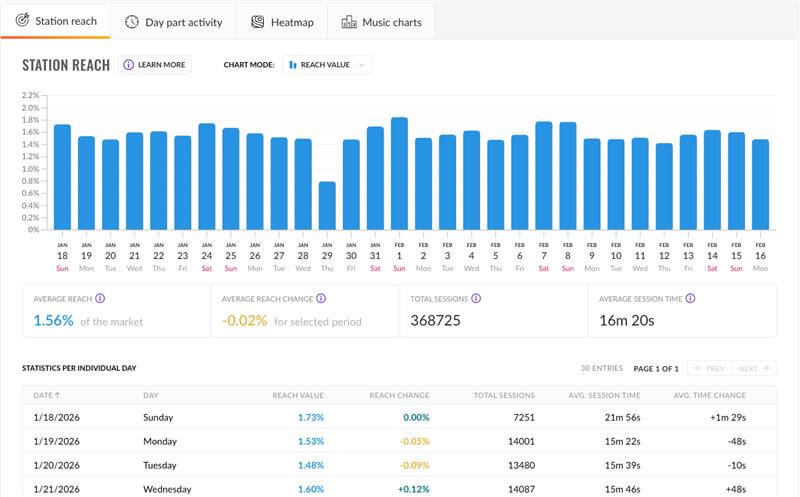Click info icon beside Average Reach
Screen dimensions: 800x497
[x=100, y=298]
